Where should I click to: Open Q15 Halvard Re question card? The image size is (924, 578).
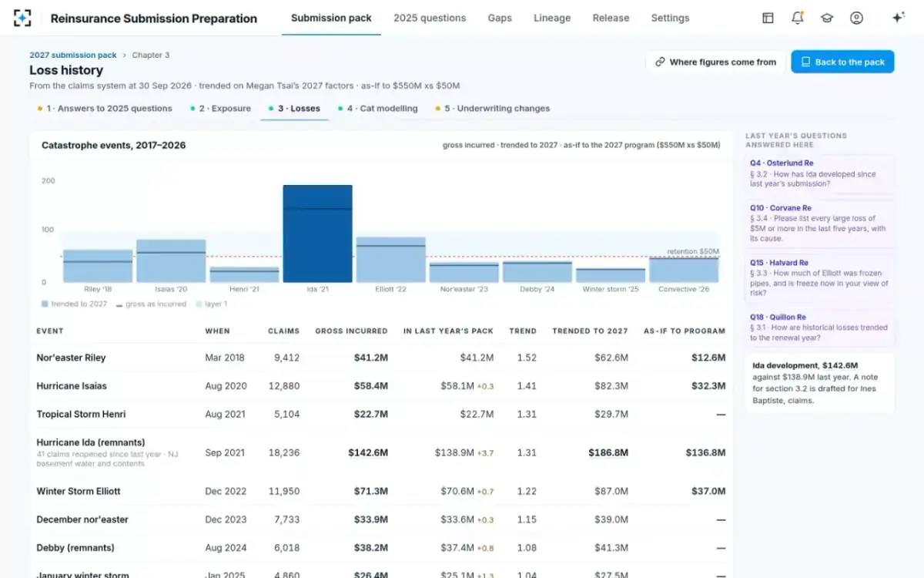point(820,278)
